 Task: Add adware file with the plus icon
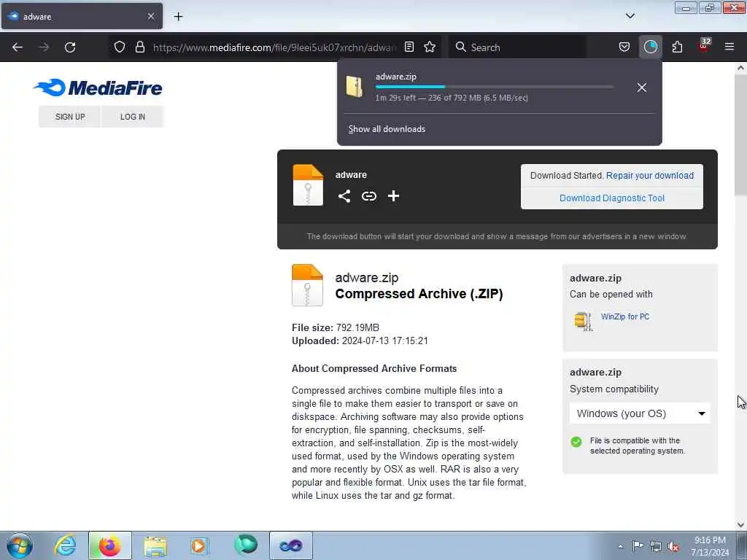393,195
